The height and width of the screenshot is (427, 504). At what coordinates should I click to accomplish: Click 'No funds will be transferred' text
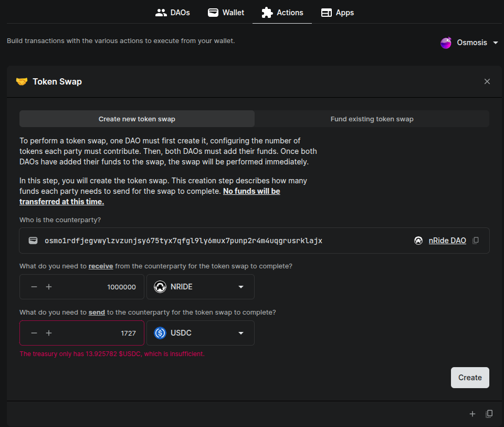click(x=150, y=196)
